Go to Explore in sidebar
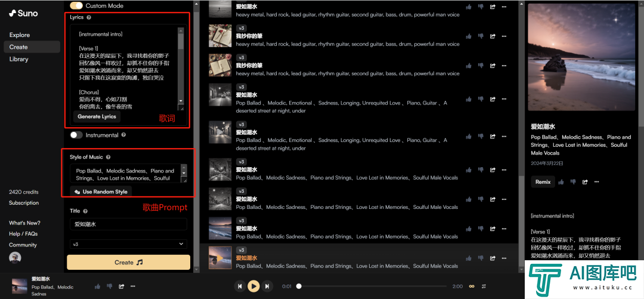Screen dimensions: 644x299 pyautogui.click(x=20, y=35)
